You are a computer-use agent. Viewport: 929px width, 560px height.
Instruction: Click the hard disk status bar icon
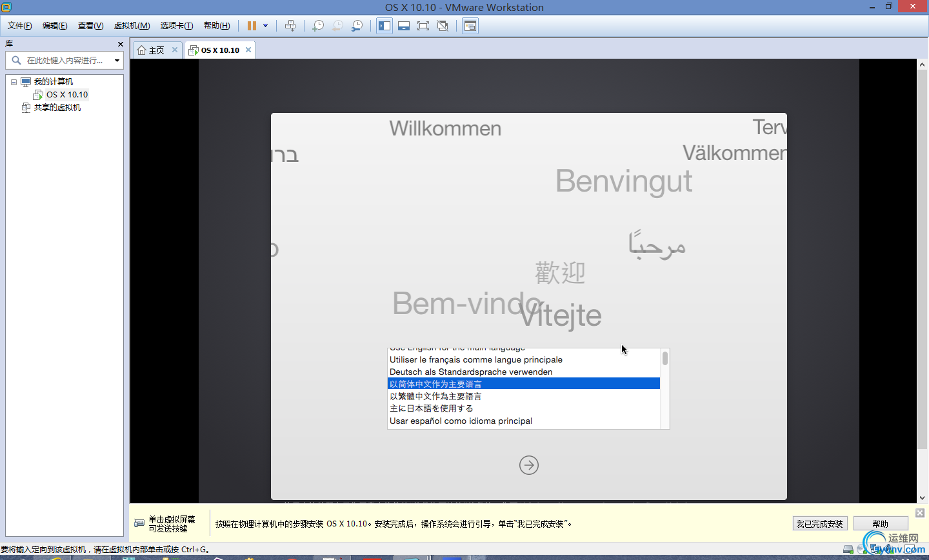[848, 550]
